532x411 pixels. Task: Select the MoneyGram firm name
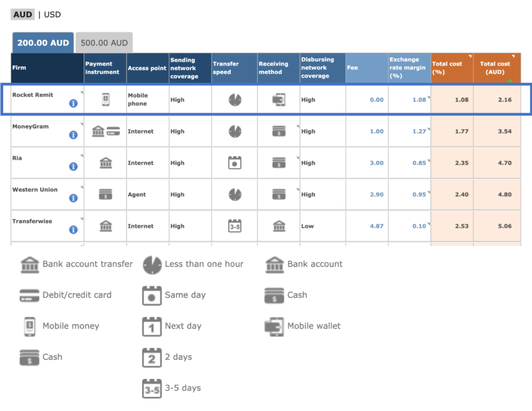pos(31,127)
